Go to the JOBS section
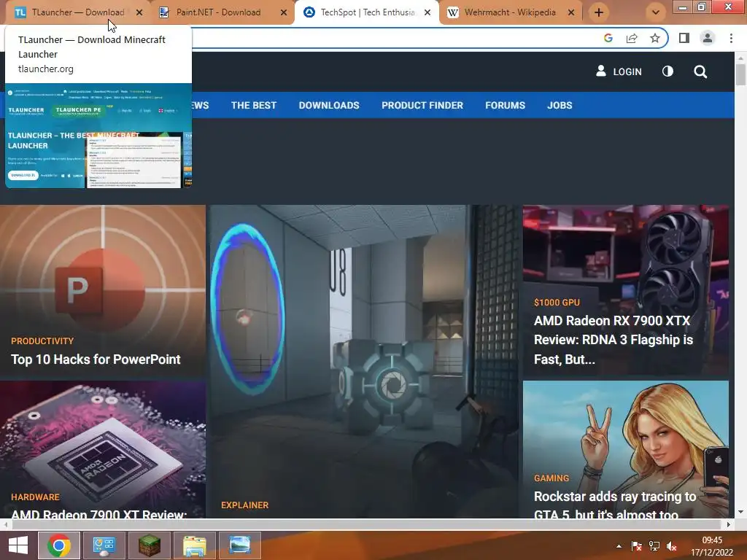Screen dimensions: 747x560 pyautogui.click(x=560, y=105)
